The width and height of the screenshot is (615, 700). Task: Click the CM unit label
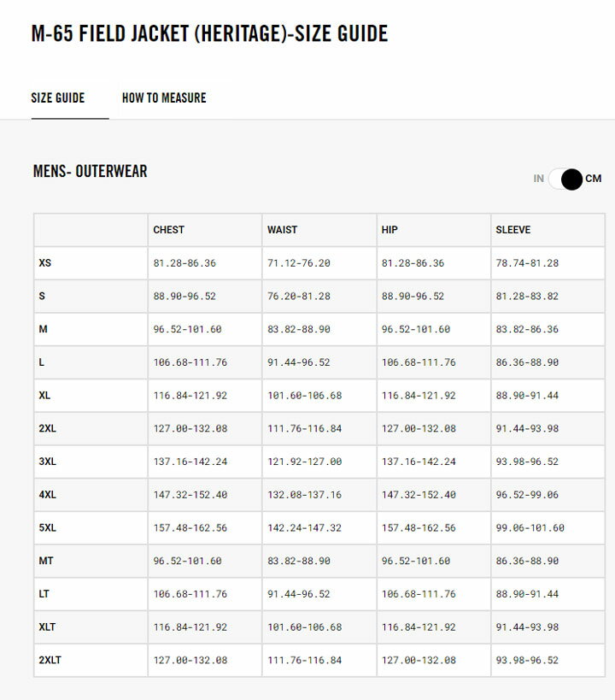click(594, 179)
